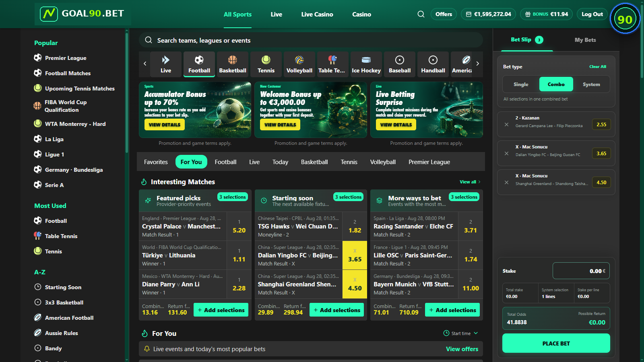
Task: Select the Premier League filter tab
Action: click(x=429, y=162)
